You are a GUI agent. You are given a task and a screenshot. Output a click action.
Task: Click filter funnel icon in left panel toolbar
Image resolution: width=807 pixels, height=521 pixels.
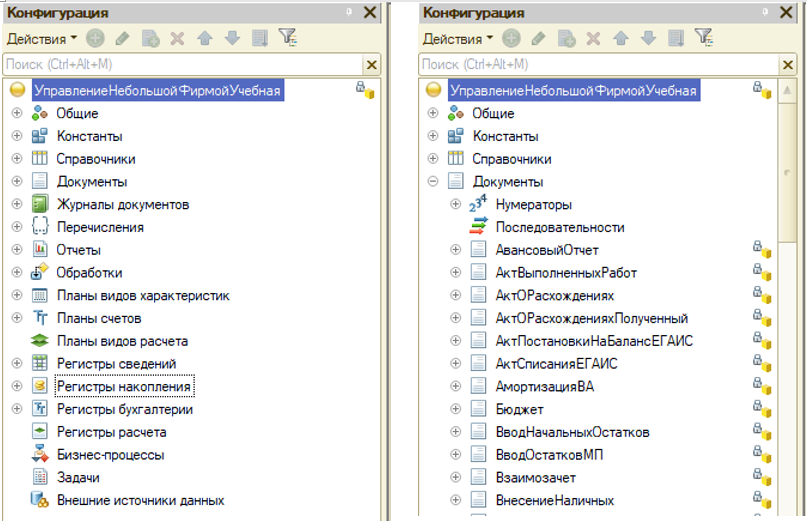click(x=288, y=37)
